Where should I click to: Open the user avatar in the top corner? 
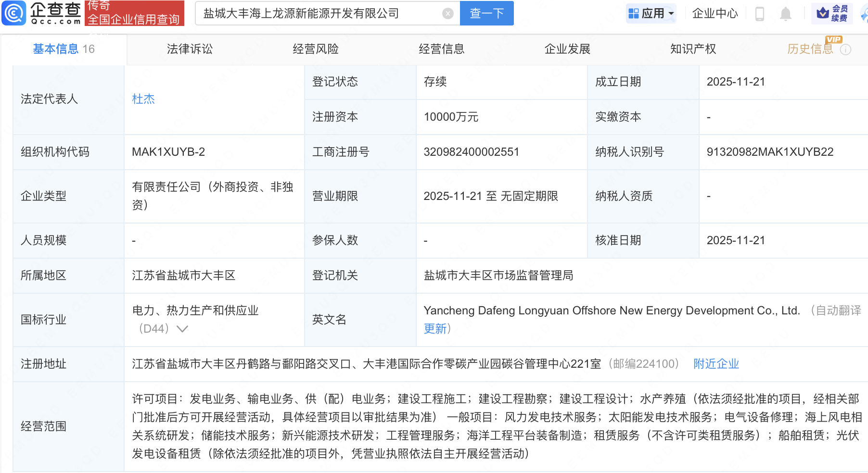(x=864, y=14)
